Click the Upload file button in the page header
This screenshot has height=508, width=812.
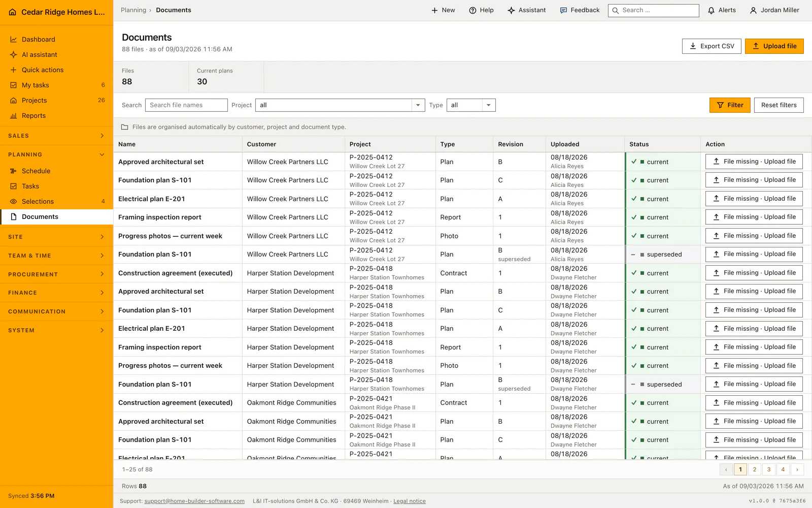point(774,46)
